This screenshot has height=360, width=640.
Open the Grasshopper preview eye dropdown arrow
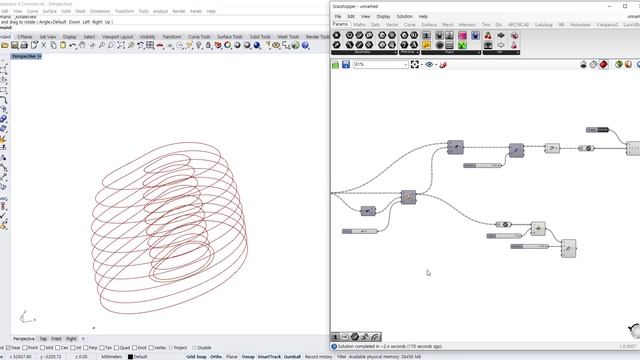tap(436, 65)
